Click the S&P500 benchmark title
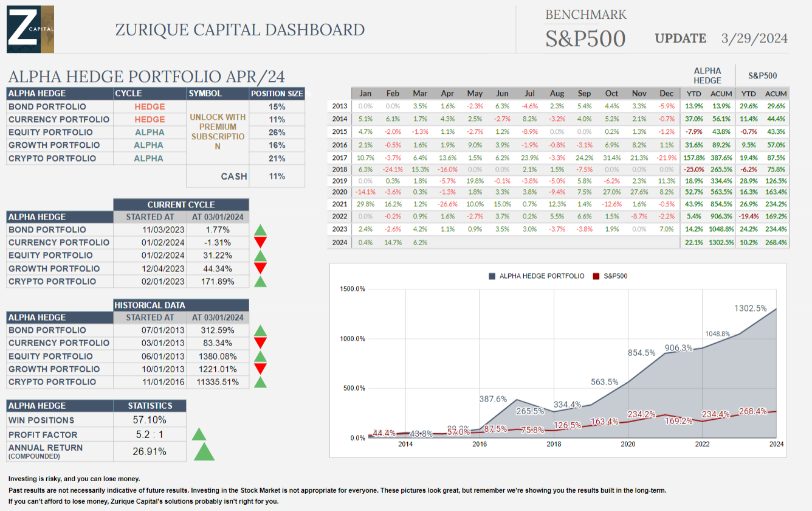This screenshot has height=511, width=812. 585,38
